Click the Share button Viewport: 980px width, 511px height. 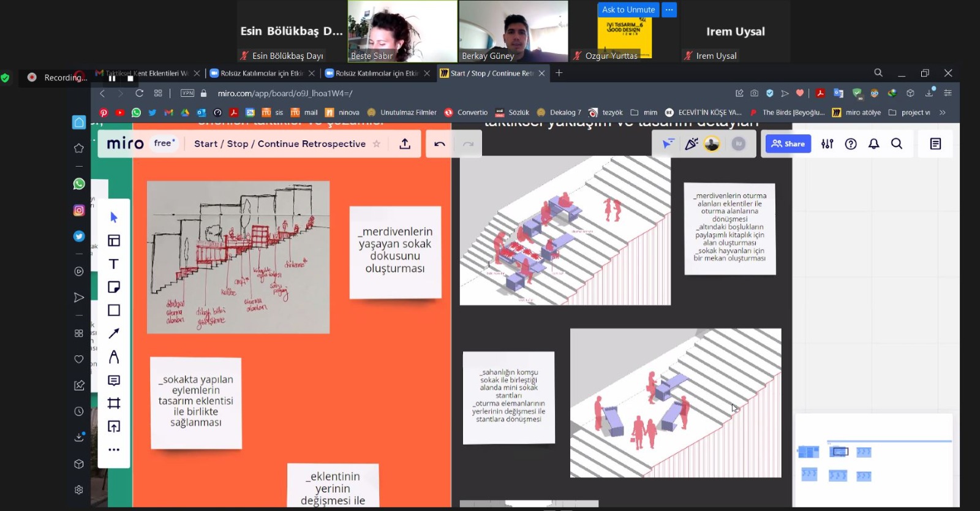click(788, 144)
